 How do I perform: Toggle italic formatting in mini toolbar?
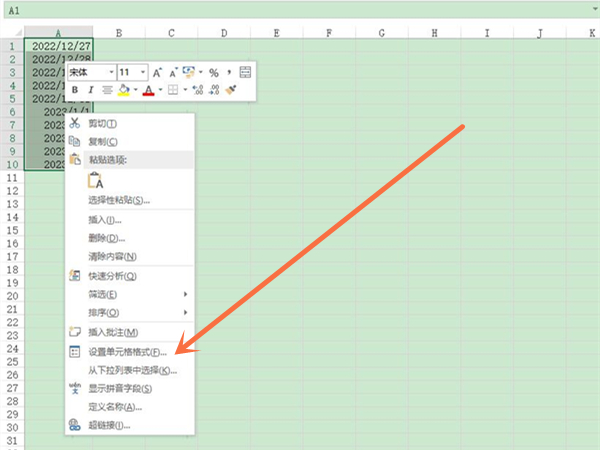91,90
